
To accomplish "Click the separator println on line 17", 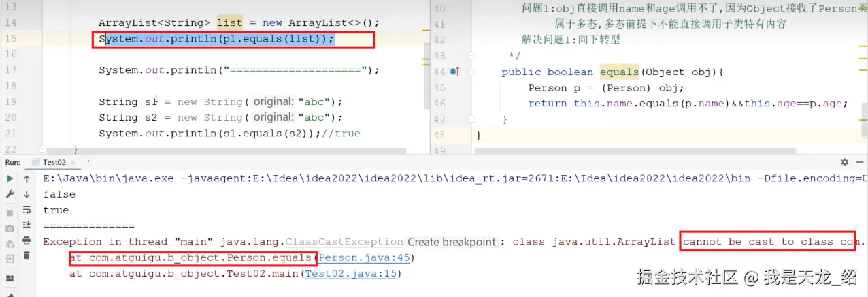I will click(239, 70).
